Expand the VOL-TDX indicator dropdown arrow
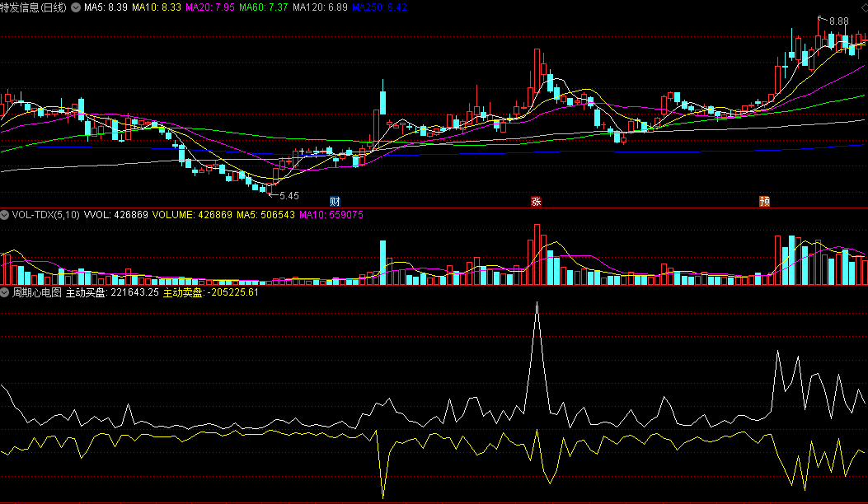The image size is (868, 504). point(4,215)
